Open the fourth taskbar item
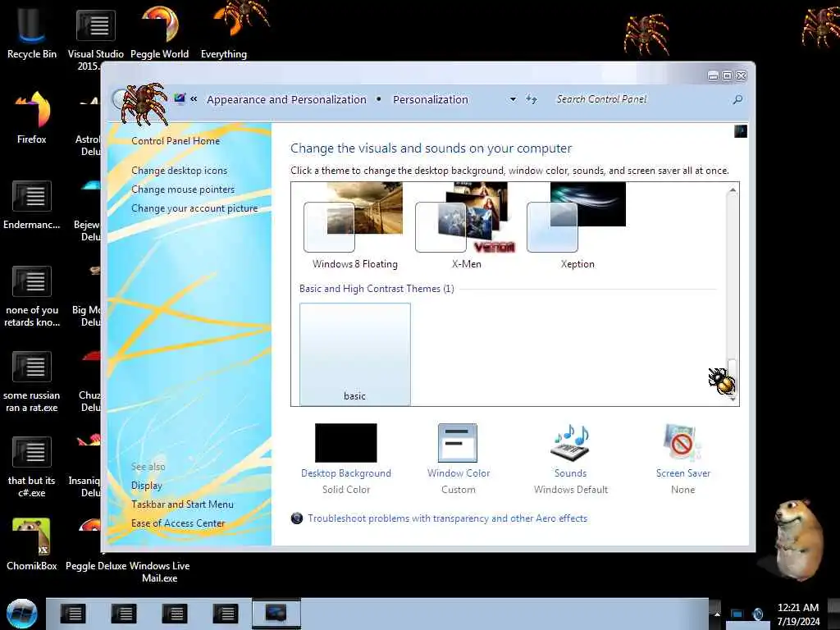Image resolution: width=840 pixels, height=630 pixels. (226, 614)
